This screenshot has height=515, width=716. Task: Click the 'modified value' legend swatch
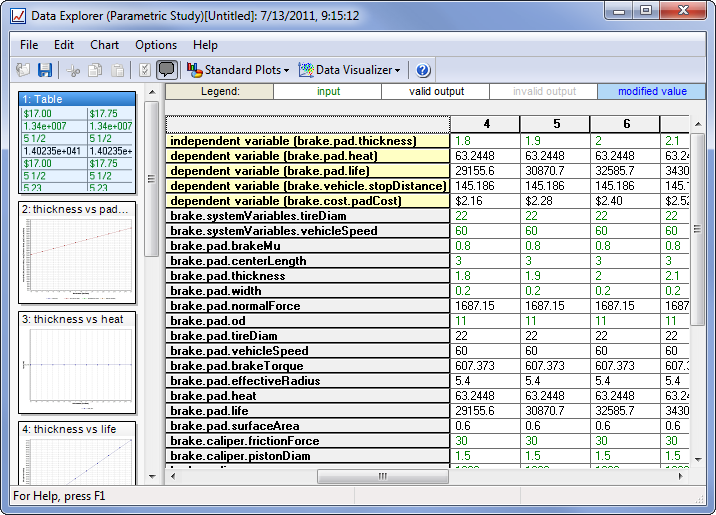click(652, 91)
